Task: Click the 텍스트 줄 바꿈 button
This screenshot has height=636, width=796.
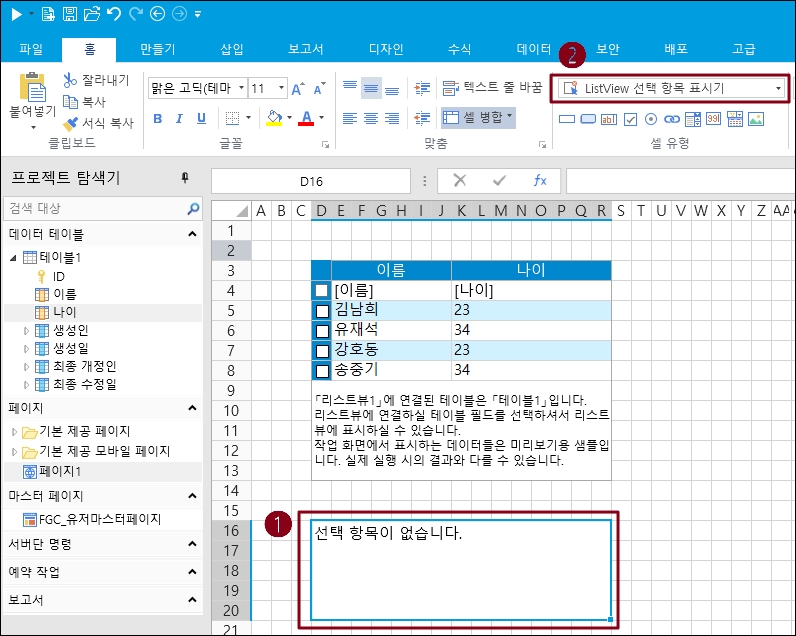Action: tap(492, 88)
